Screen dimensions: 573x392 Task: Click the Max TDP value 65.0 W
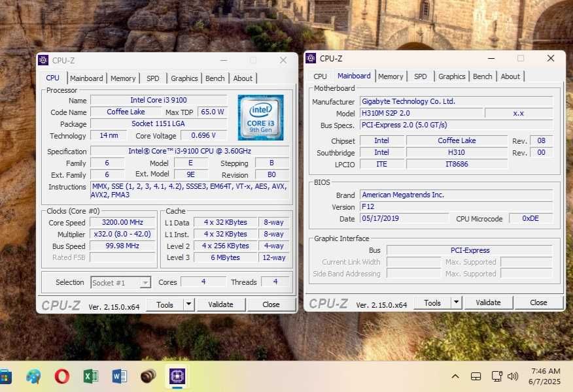(x=213, y=112)
